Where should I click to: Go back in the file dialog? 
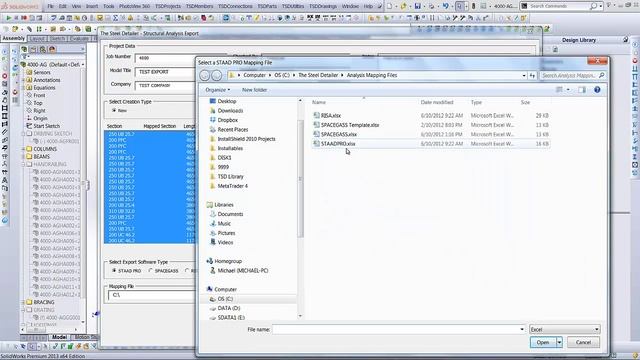point(205,76)
